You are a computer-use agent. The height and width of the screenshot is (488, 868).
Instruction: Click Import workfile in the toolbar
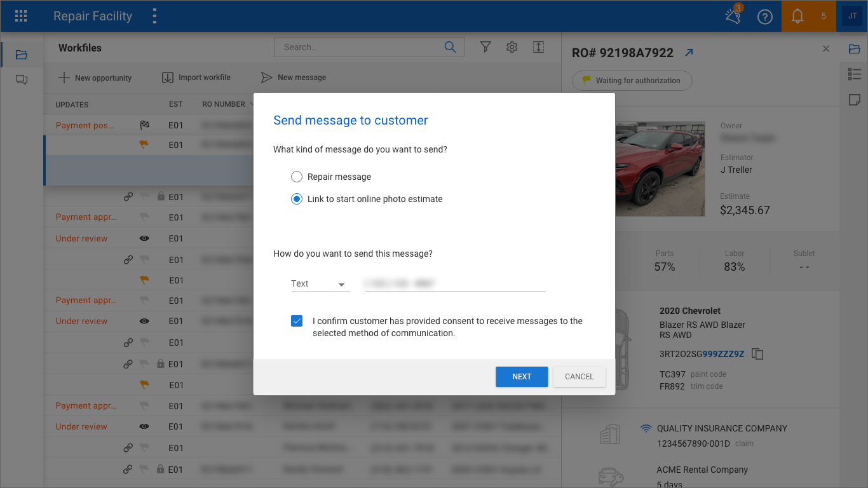pos(196,78)
